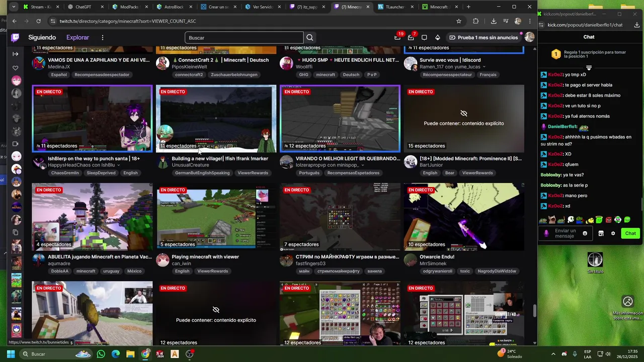Viewport: 644px width, 362px height.
Task: Click the GermanButEnglishSpeaking tag
Action: 202,173
